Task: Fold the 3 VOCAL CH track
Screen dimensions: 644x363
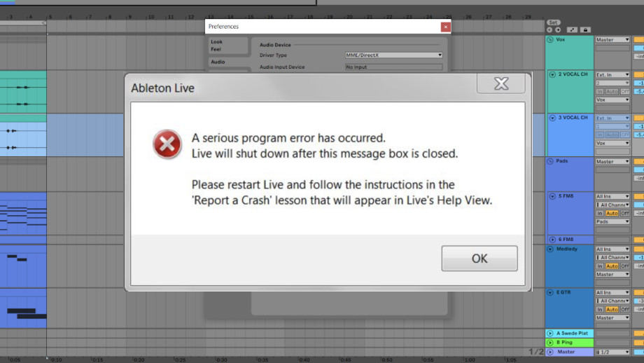Action: click(x=552, y=118)
